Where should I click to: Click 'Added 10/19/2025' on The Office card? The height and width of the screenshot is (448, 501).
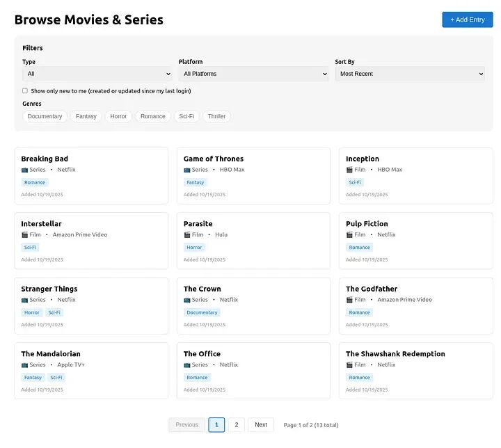point(205,390)
